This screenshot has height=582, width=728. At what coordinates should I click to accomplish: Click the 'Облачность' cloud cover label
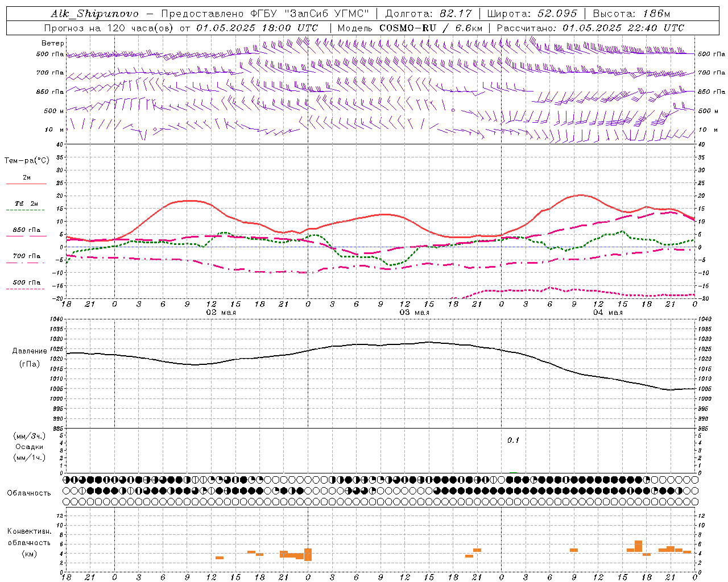pyautogui.click(x=29, y=493)
